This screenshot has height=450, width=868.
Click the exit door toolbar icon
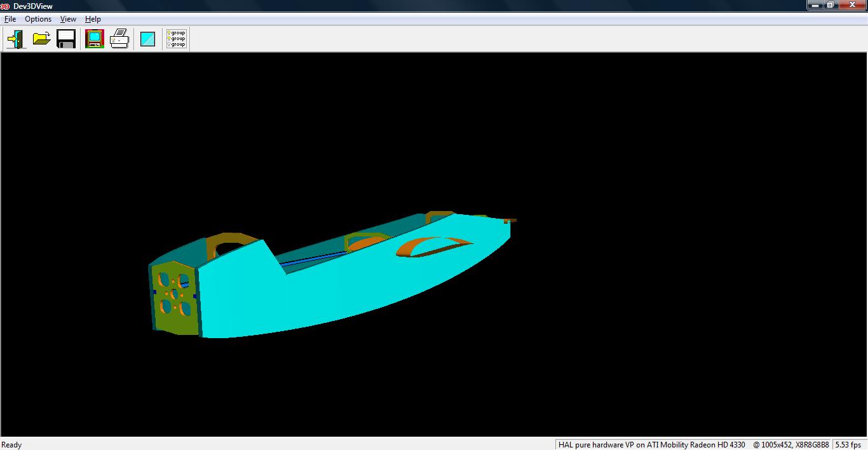pos(16,39)
